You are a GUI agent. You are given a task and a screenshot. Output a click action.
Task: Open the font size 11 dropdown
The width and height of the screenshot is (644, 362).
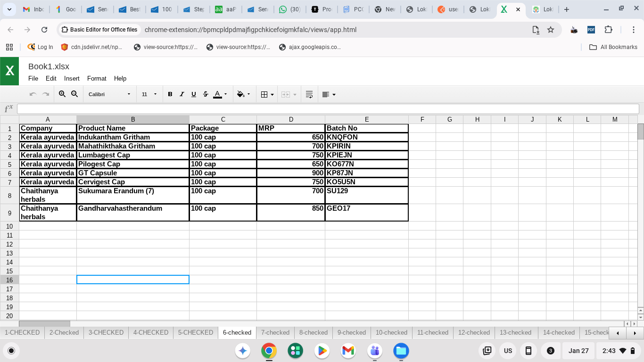pyautogui.click(x=149, y=94)
